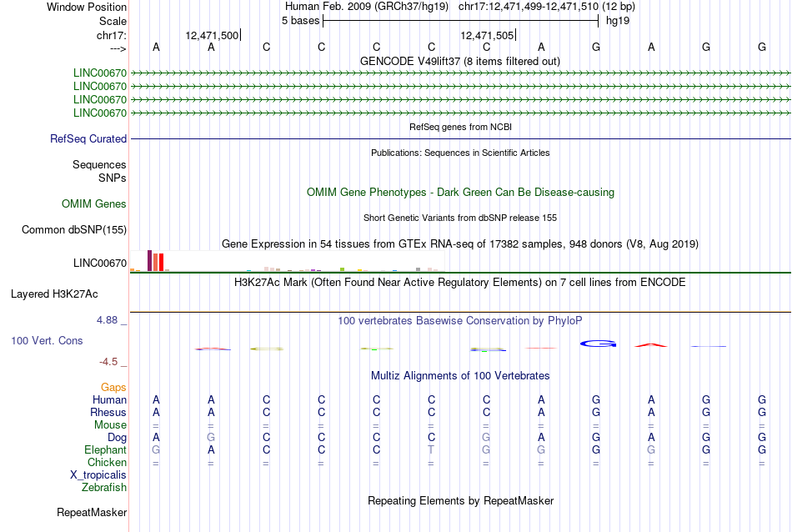The width and height of the screenshot is (792, 532).
Task: Open the RefSeq genes from NCBI title
Action: point(460,127)
